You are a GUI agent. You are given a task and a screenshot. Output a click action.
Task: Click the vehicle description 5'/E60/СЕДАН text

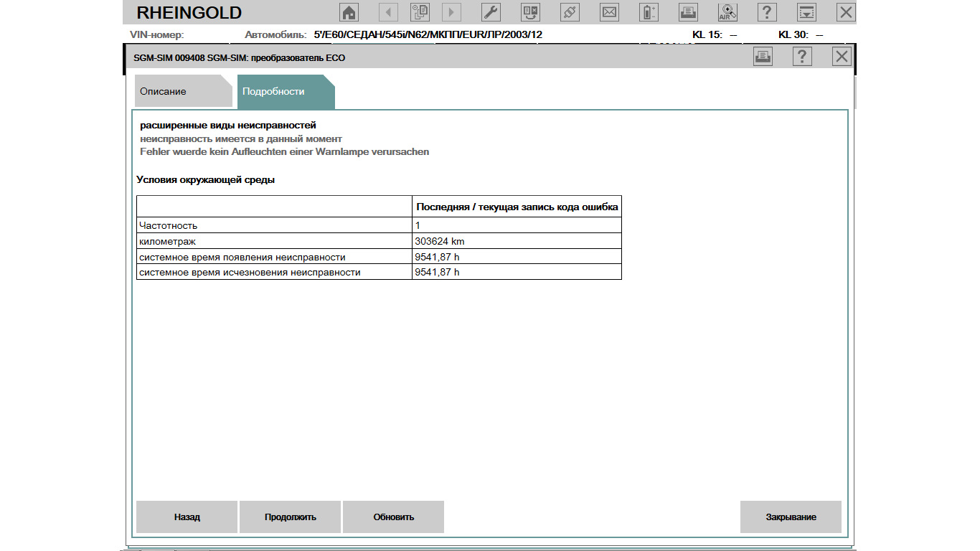point(428,34)
